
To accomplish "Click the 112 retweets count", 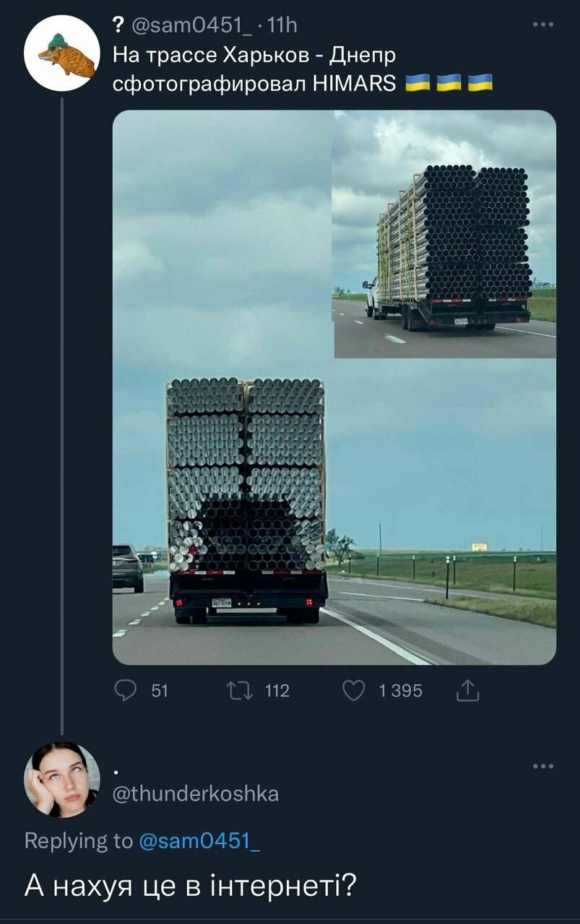I will coord(277,691).
